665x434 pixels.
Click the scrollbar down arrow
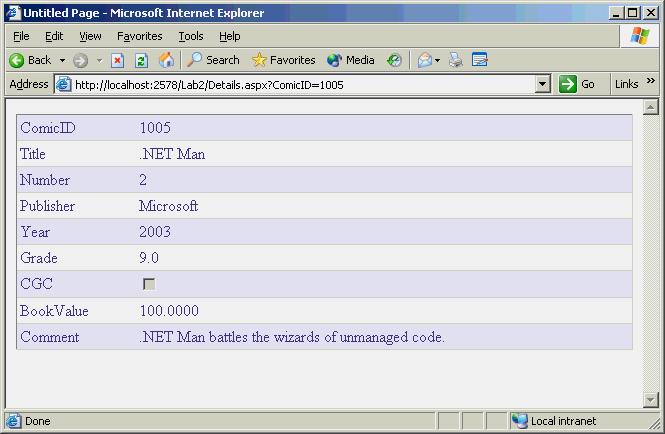point(650,399)
